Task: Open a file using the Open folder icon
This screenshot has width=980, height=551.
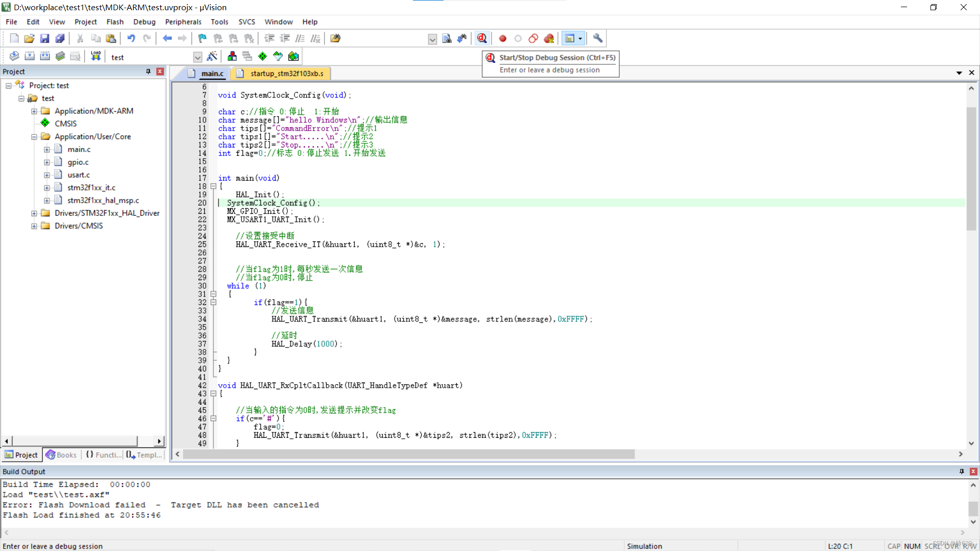Action: pos(29,38)
